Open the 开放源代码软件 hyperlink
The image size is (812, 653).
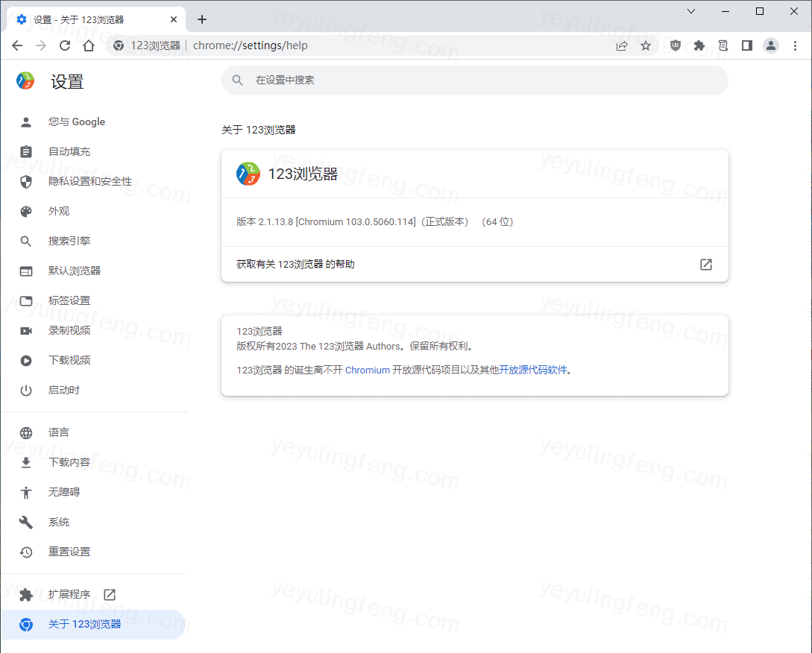coord(533,370)
